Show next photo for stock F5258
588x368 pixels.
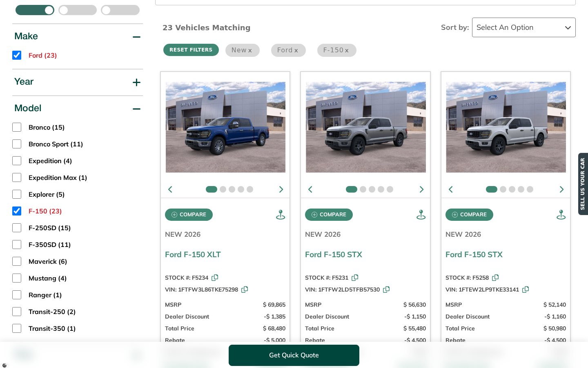point(561,189)
